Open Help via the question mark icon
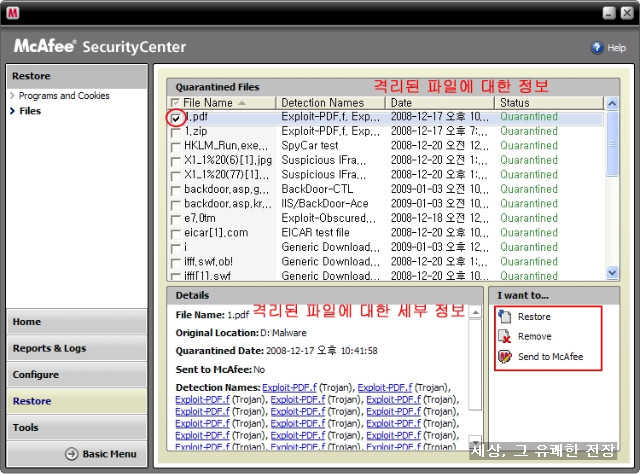Viewport: 640px width, 474px height. point(597,48)
